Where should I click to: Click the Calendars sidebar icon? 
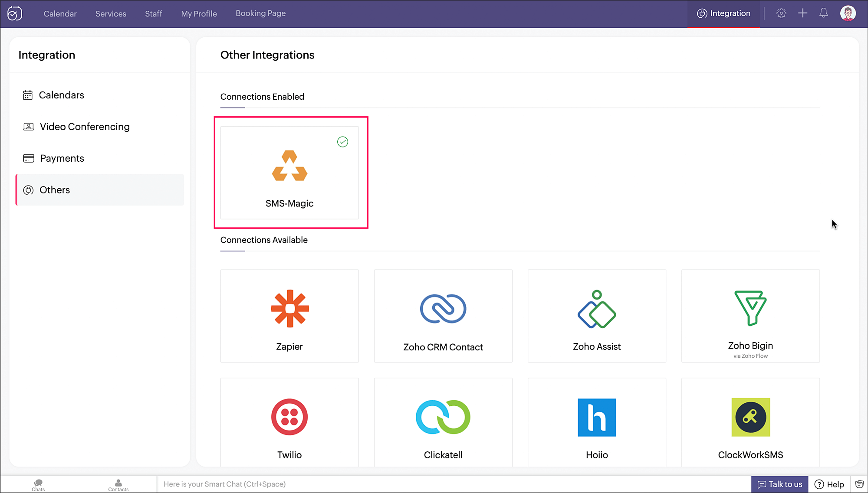28,95
